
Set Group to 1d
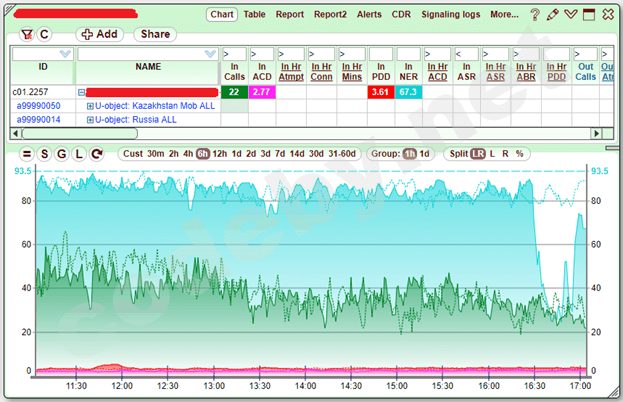[x=424, y=154]
